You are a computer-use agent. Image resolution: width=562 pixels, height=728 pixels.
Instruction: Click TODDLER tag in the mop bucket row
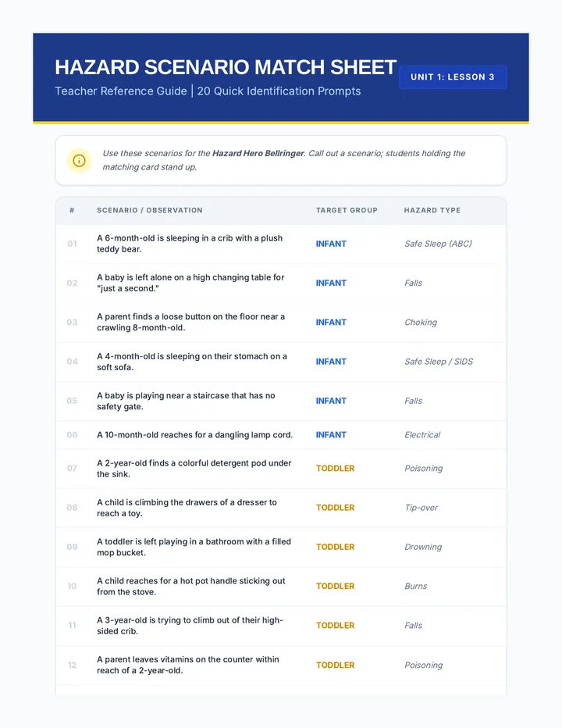335,547
